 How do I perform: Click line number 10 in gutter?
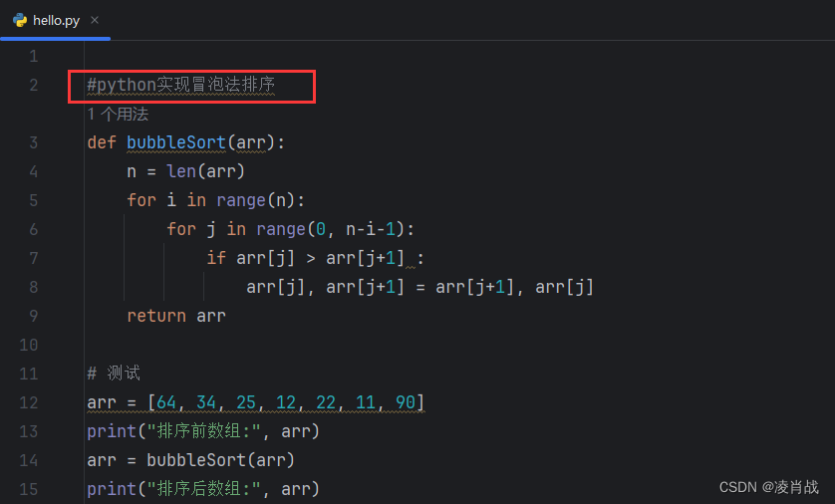[29, 345]
